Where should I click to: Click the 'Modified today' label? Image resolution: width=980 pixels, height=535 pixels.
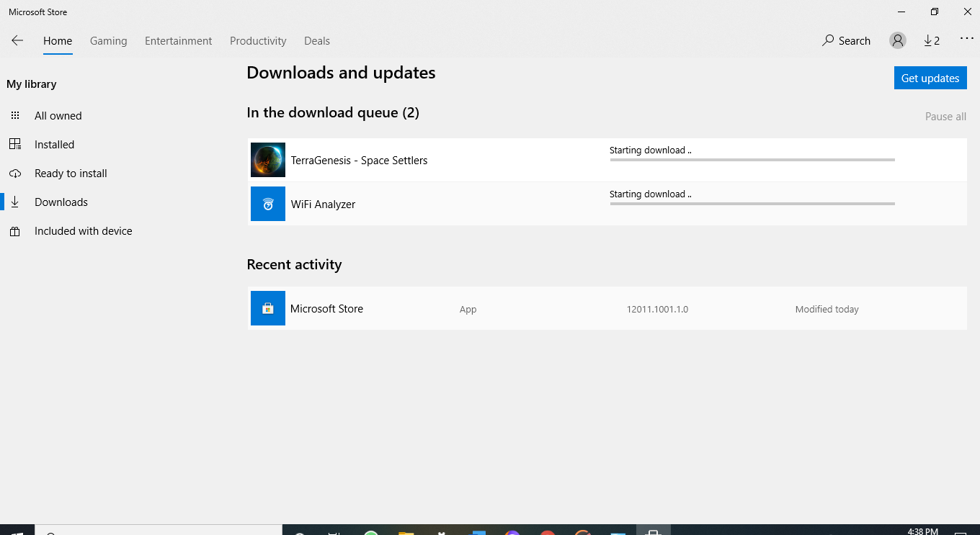(x=827, y=310)
